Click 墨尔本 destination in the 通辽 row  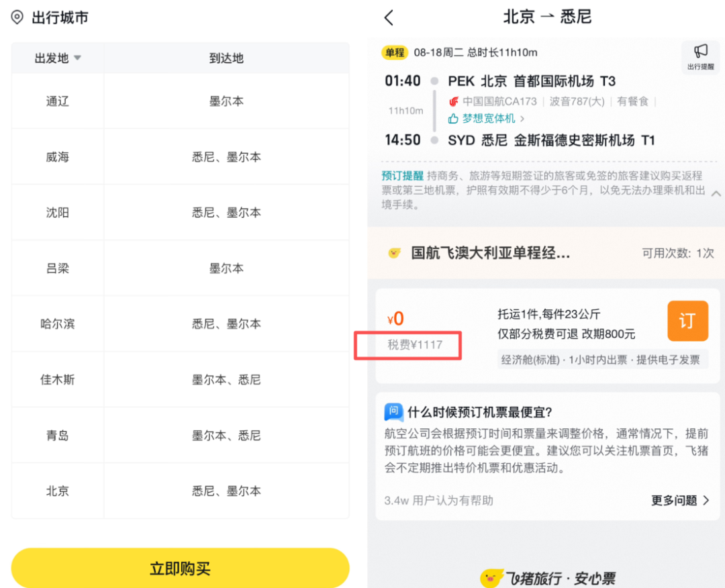(x=227, y=101)
